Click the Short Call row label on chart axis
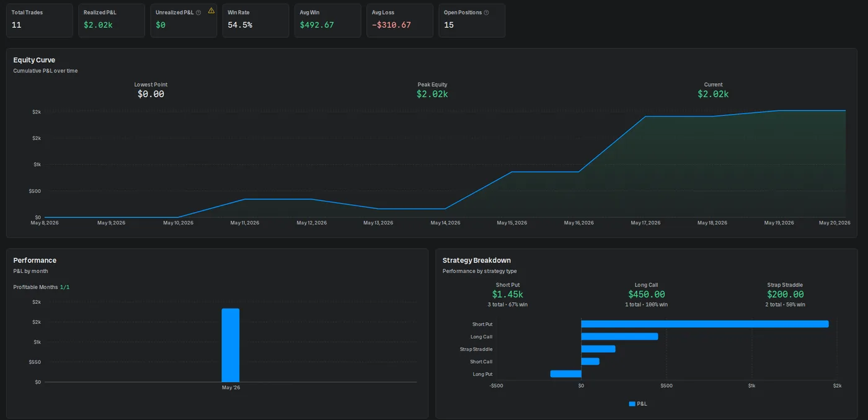 (x=481, y=362)
